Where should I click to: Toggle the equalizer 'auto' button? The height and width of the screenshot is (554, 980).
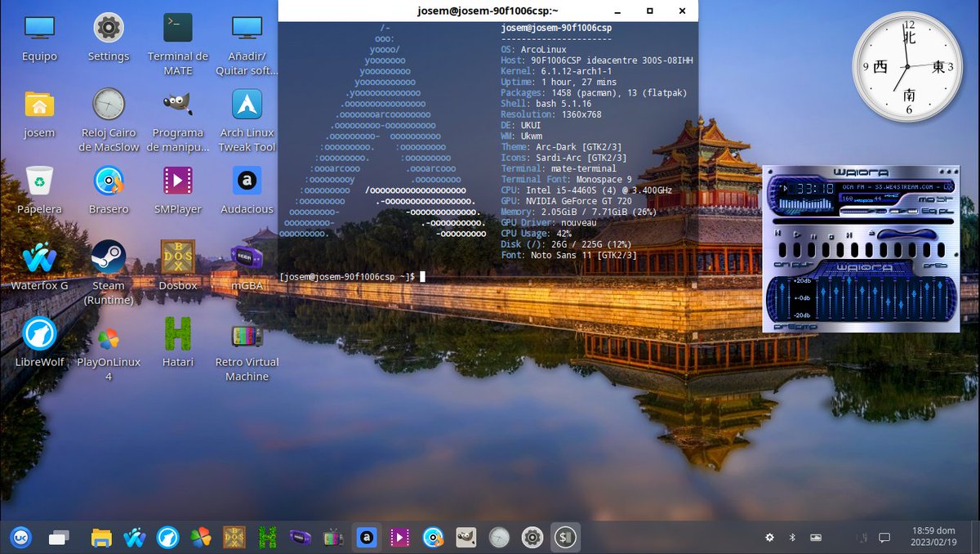(803, 265)
